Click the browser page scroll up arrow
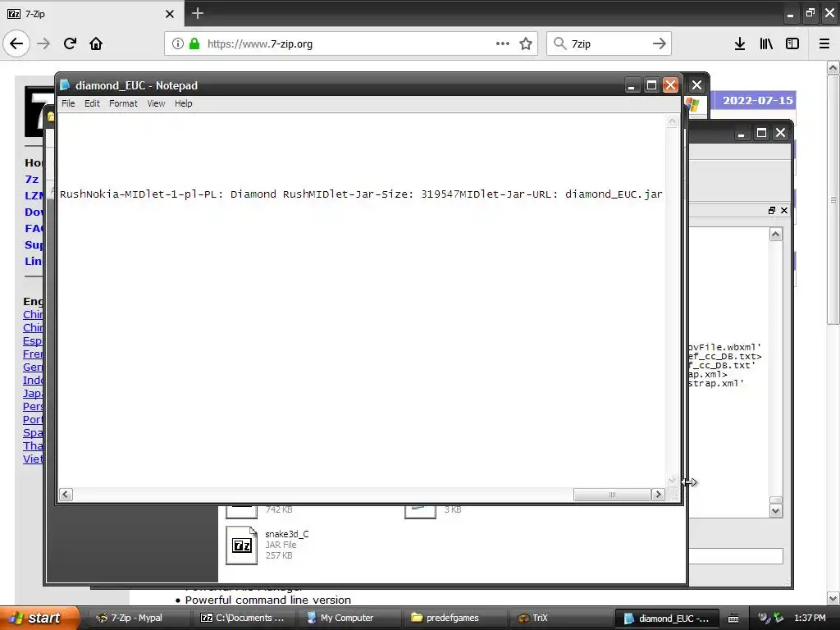Screen dimensions: 840x630 (833, 67)
